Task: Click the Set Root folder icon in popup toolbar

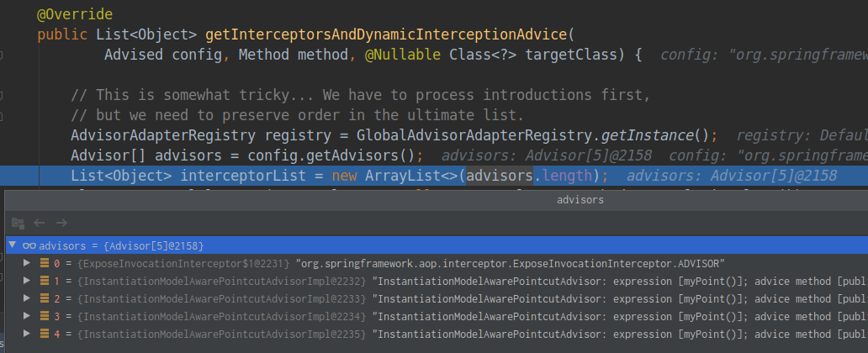Action: pos(18,223)
